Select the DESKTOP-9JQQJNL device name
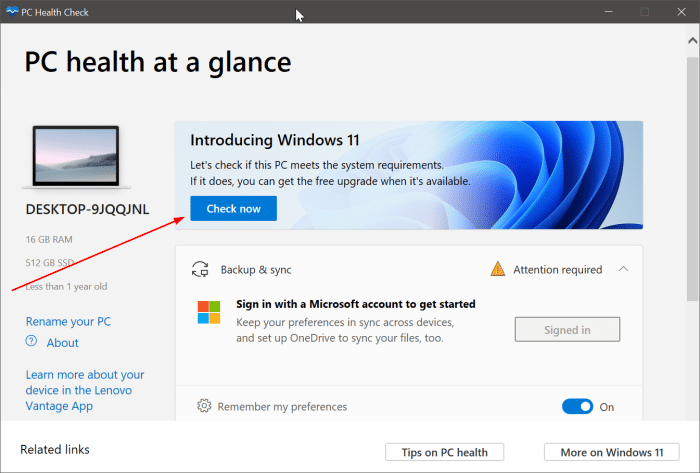 [88, 209]
